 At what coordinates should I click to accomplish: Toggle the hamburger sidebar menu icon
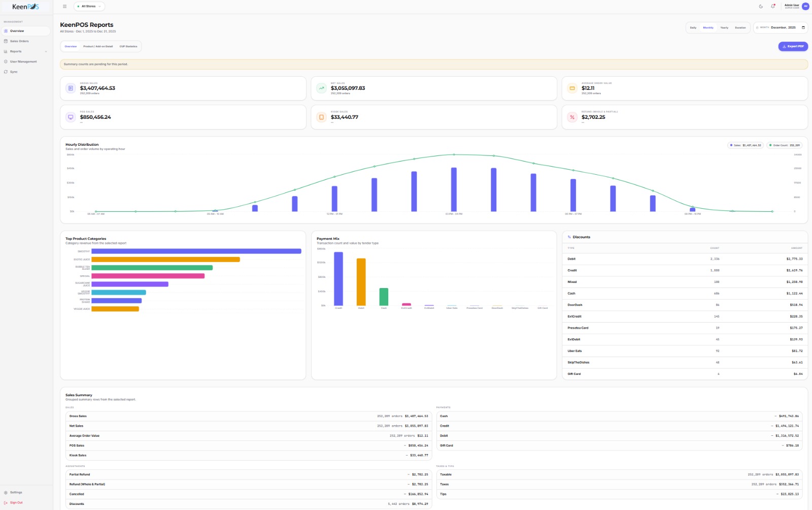click(64, 7)
